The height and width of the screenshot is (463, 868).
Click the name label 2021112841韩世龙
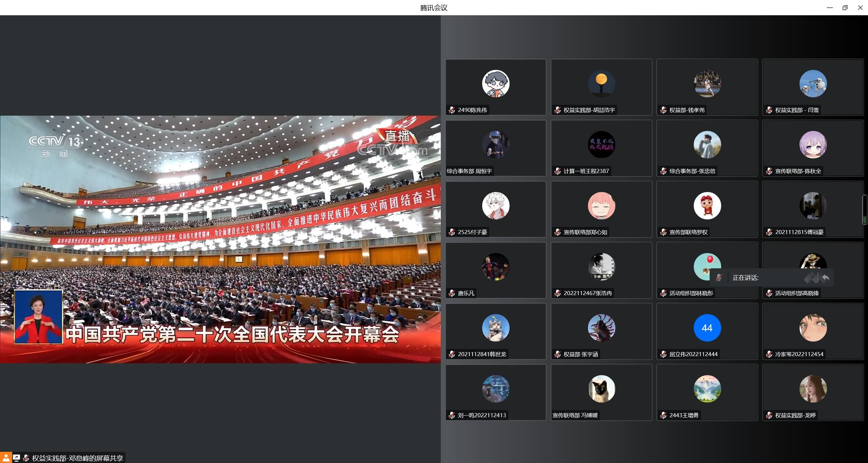tap(482, 354)
